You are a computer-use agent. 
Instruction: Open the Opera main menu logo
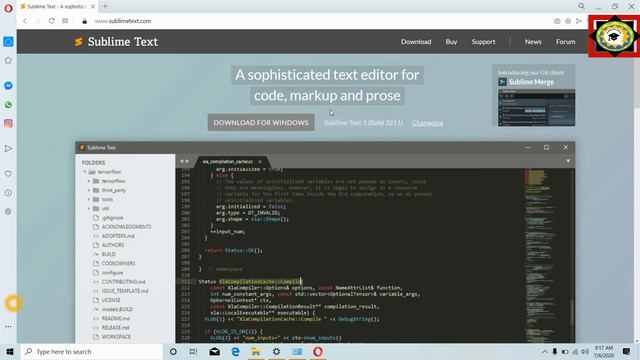point(8,9)
